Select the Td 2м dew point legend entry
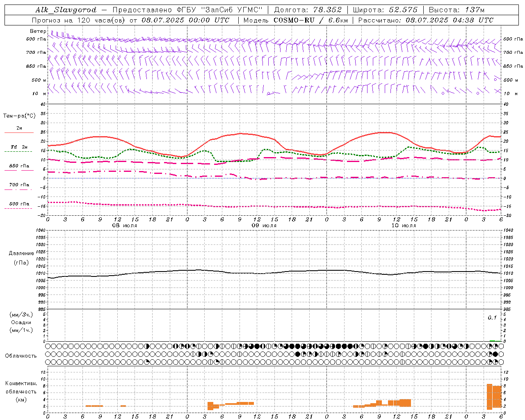 pos(19,147)
